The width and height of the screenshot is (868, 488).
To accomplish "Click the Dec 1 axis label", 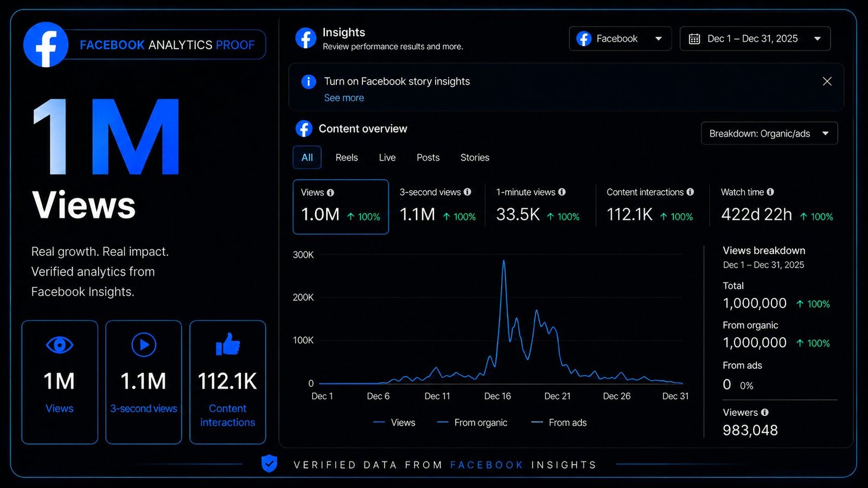I will [322, 396].
